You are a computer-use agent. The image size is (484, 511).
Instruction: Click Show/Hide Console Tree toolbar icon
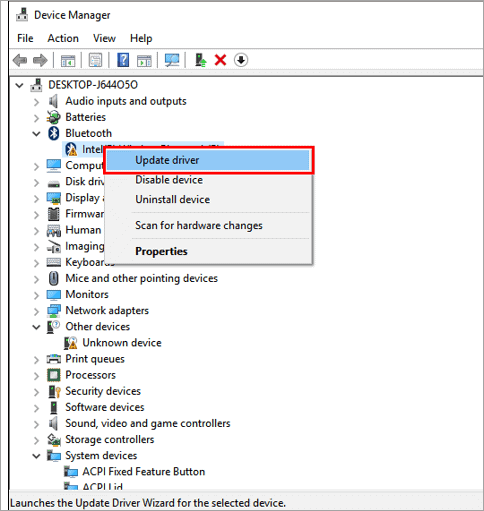[68, 60]
